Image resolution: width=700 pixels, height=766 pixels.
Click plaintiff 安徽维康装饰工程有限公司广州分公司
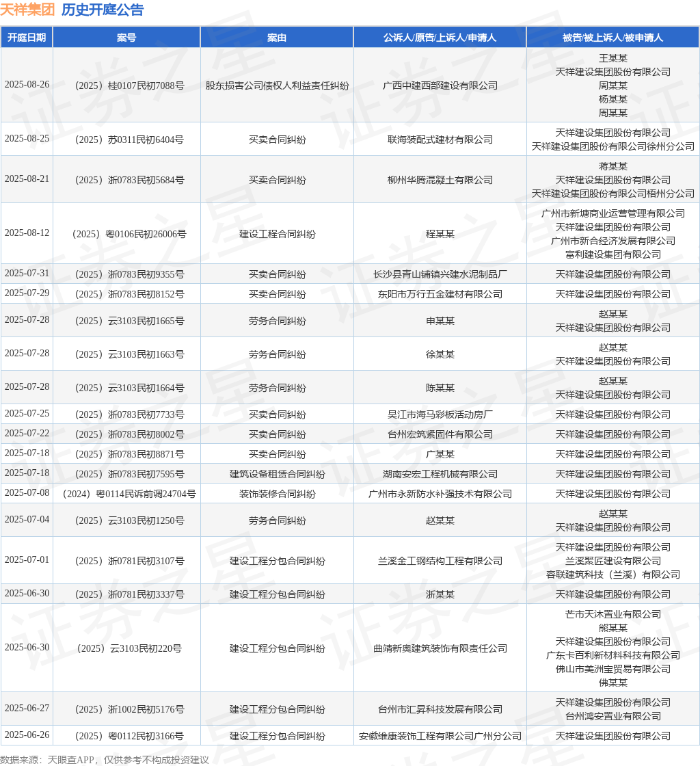pyautogui.click(x=440, y=736)
